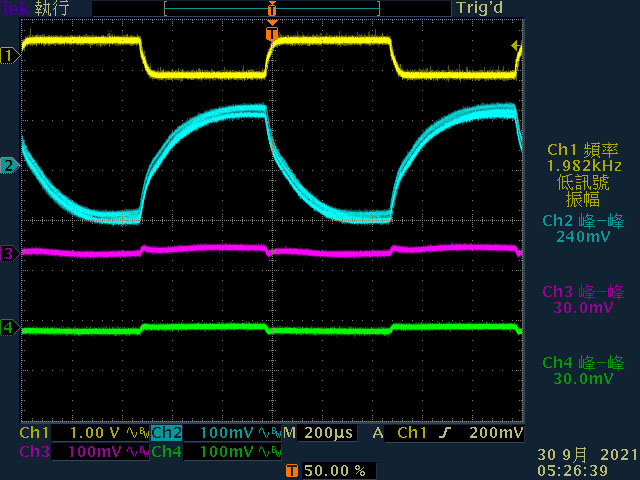
Task: Click the Ch2 100mV scale readout
Action: point(226,433)
